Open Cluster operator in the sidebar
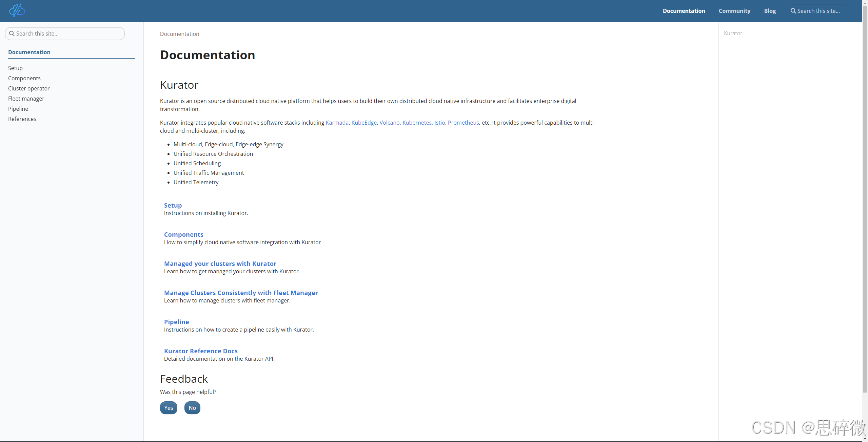The width and height of the screenshot is (868, 442). click(x=29, y=88)
